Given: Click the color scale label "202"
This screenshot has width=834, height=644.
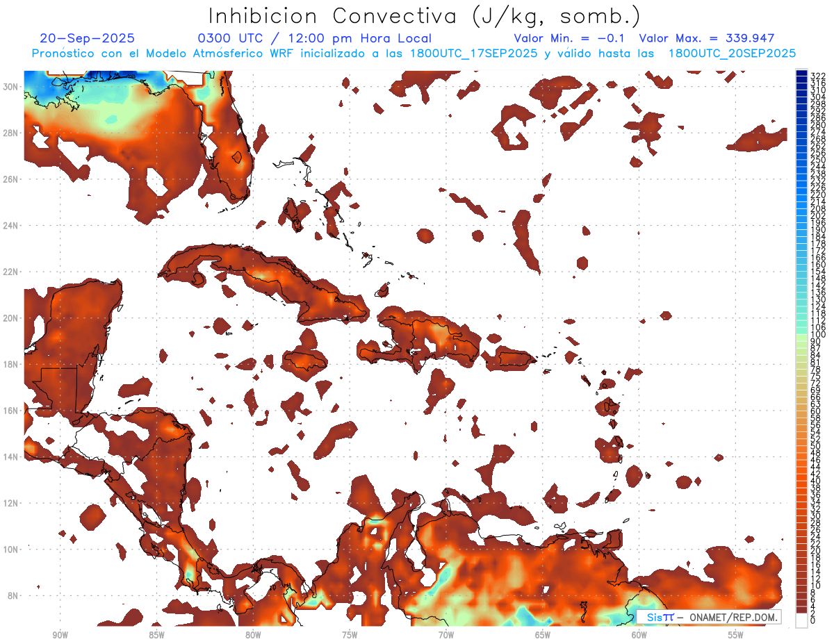Looking at the screenshot, I should point(817,215).
